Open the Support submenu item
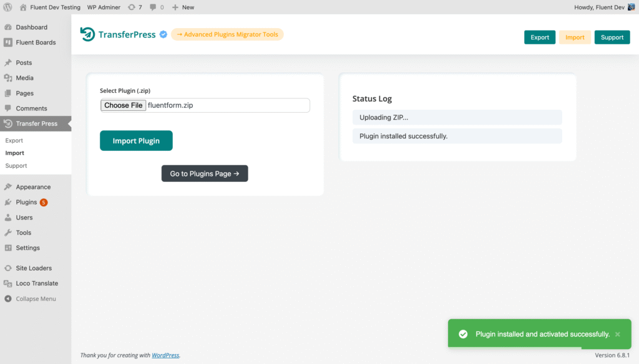This screenshot has height=364, width=639. coord(16,166)
